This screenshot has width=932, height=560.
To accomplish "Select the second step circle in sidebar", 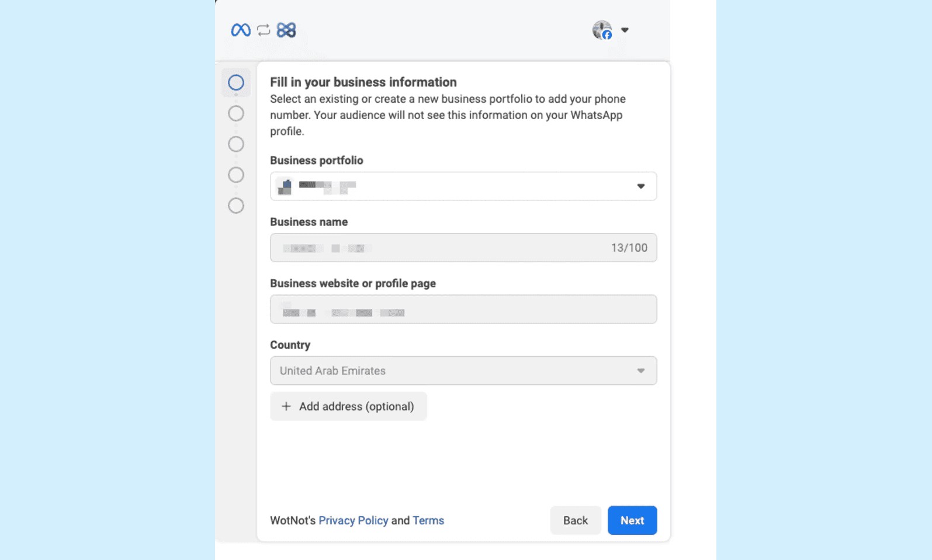I will pyautogui.click(x=236, y=113).
